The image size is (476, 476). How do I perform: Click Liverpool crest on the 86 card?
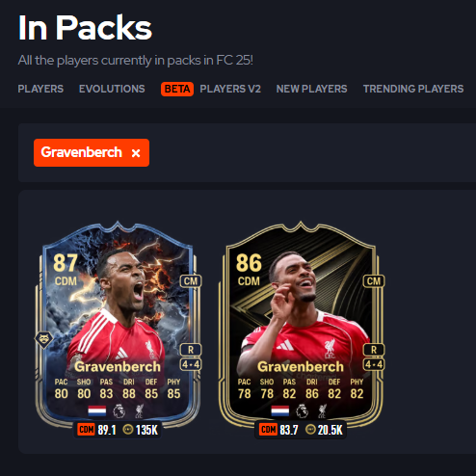coord(322,411)
